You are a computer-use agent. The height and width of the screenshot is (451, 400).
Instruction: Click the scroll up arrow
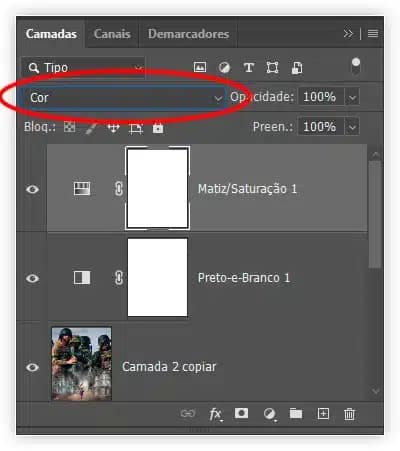(x=375, y=155)
